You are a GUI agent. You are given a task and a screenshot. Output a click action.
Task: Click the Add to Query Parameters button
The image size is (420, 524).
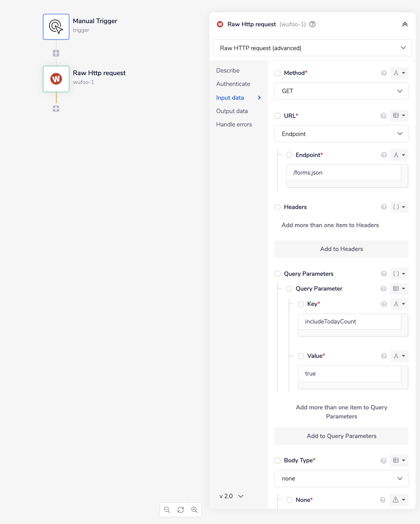click(x=341, y=436)
